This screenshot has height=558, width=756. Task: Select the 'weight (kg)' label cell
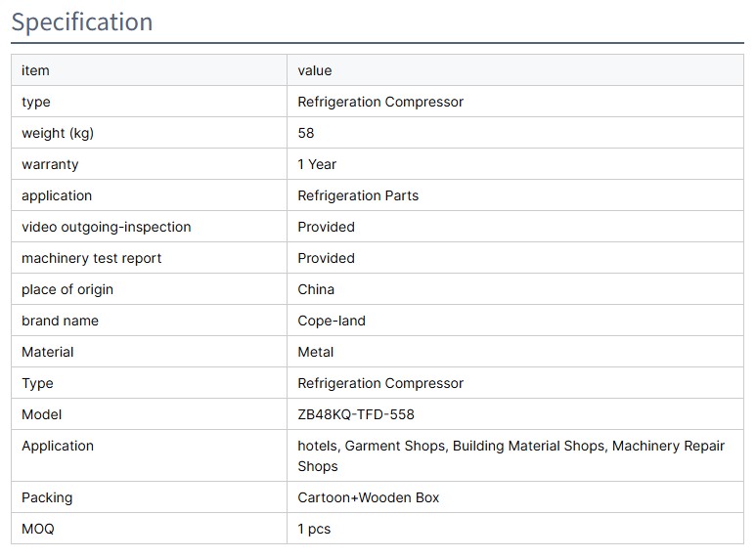[58, 133]
